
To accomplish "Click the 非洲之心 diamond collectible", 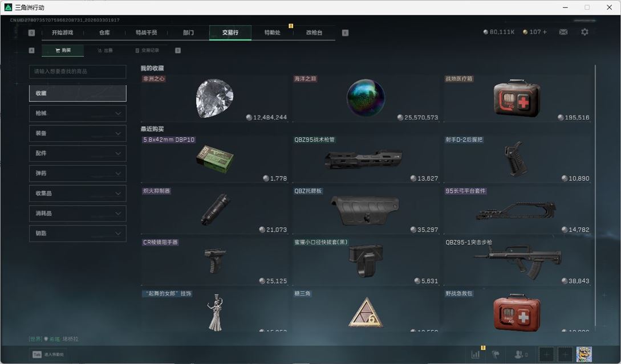I will point(214,97).
